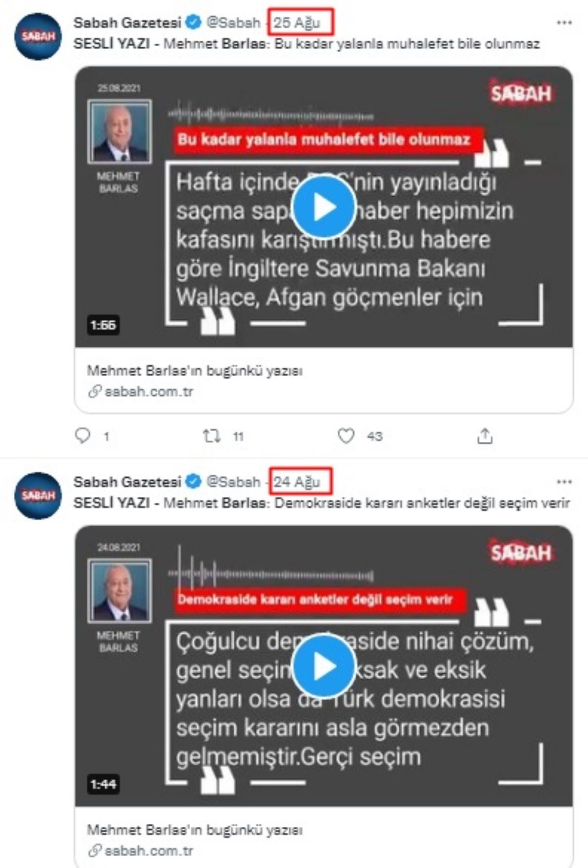Click the verified badge on first tweet
Screen dimensions: 588x868
(194, 23)
